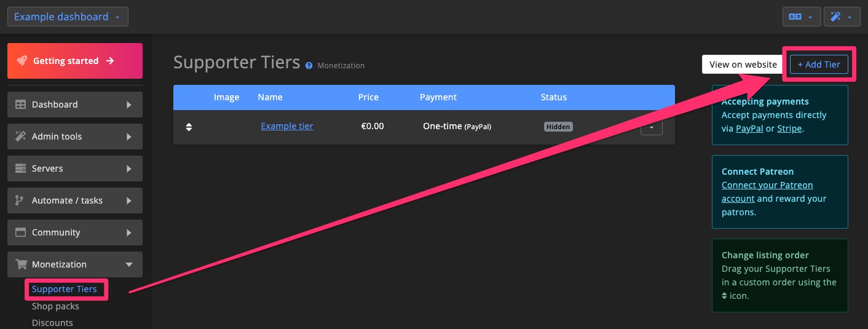The width and height of the screenshot is (868, 329).
Task: Open the actions dropdown for Example tier row
Action: click(x=652, y=127)
